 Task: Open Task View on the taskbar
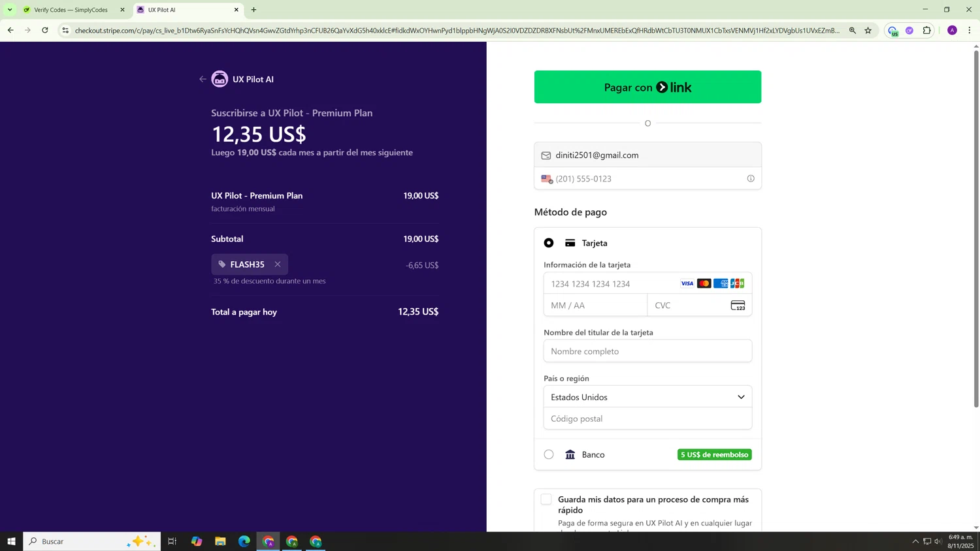[172, 541]
